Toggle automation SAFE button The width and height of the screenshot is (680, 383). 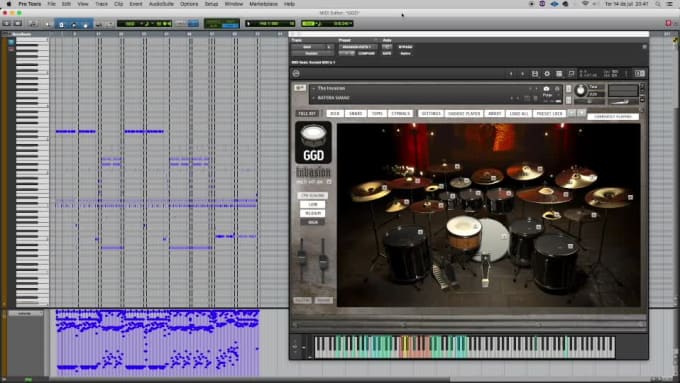click(387, 53)
